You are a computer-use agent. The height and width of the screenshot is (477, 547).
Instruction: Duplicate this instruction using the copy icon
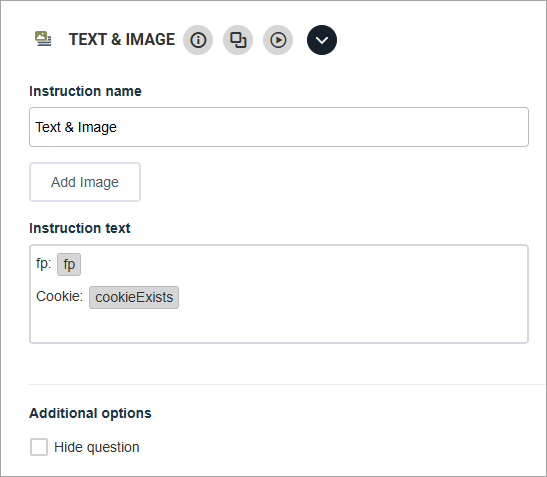coord(238,40)
